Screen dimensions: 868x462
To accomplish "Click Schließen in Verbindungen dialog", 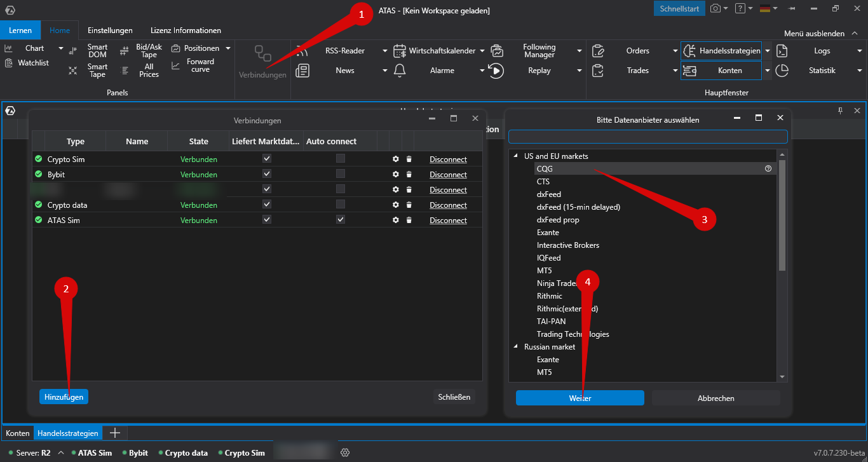I will (454, 397).
